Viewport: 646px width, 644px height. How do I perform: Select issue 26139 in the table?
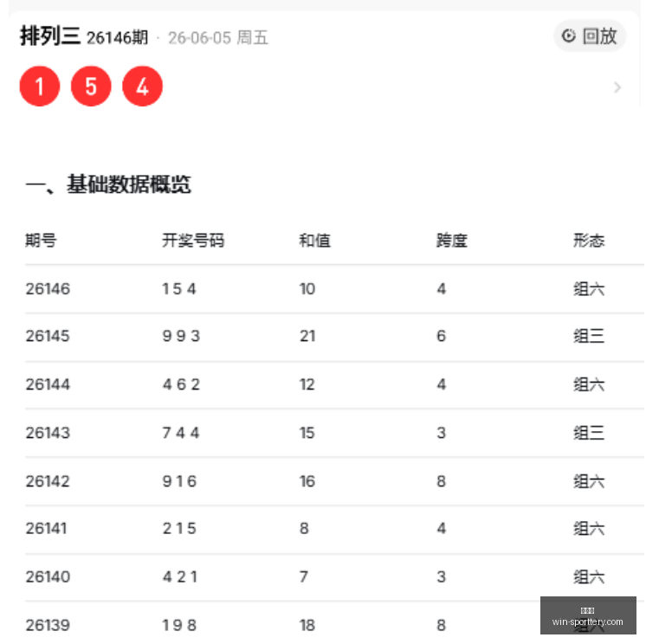[x=48, y=626]
